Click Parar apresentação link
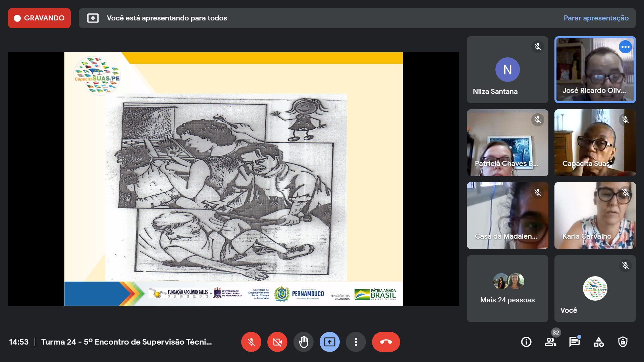 tap(596, 18)
